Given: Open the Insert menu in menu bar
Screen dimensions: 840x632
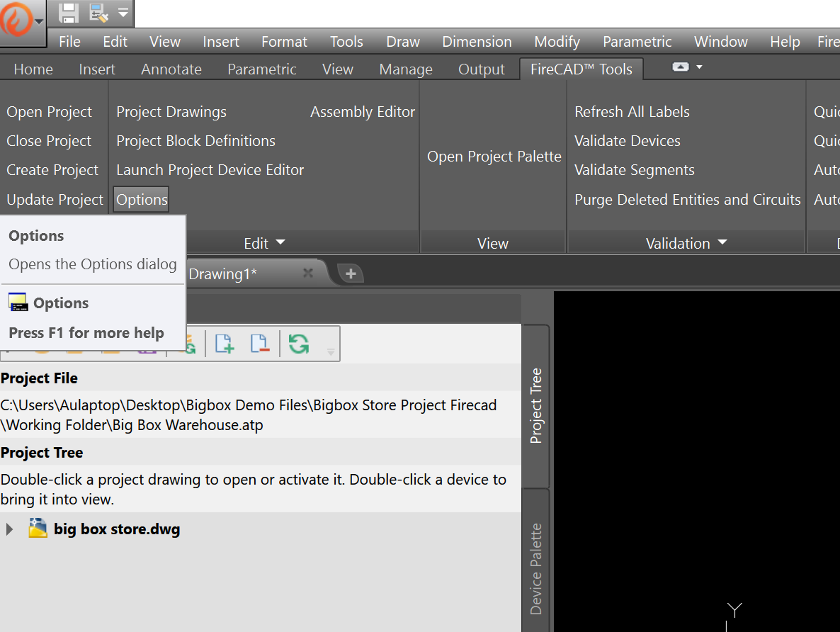Looking at the screenshot, I should [x=221, y=41].
